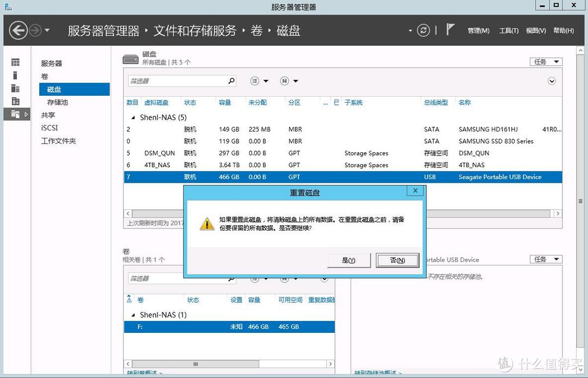Open the Dashboard icon in left sidebar
Screen dimensions: 588x378
pyautogui.click(x=16, y=62)
